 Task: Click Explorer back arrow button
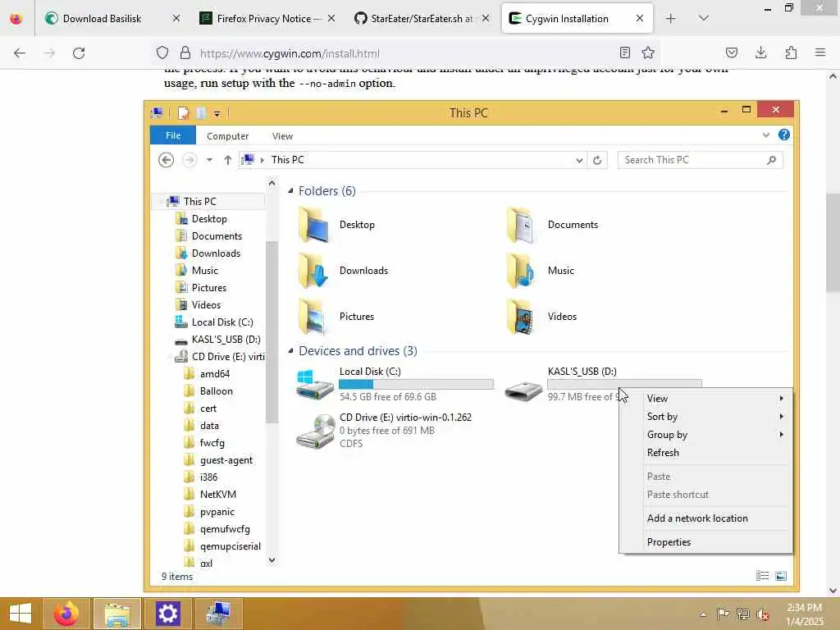coord(166,160)
